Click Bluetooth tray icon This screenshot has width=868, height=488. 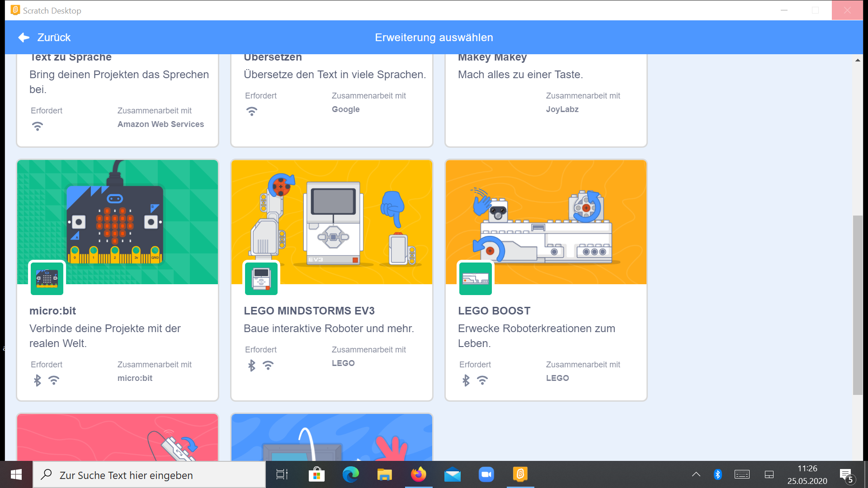pos(717,474)
